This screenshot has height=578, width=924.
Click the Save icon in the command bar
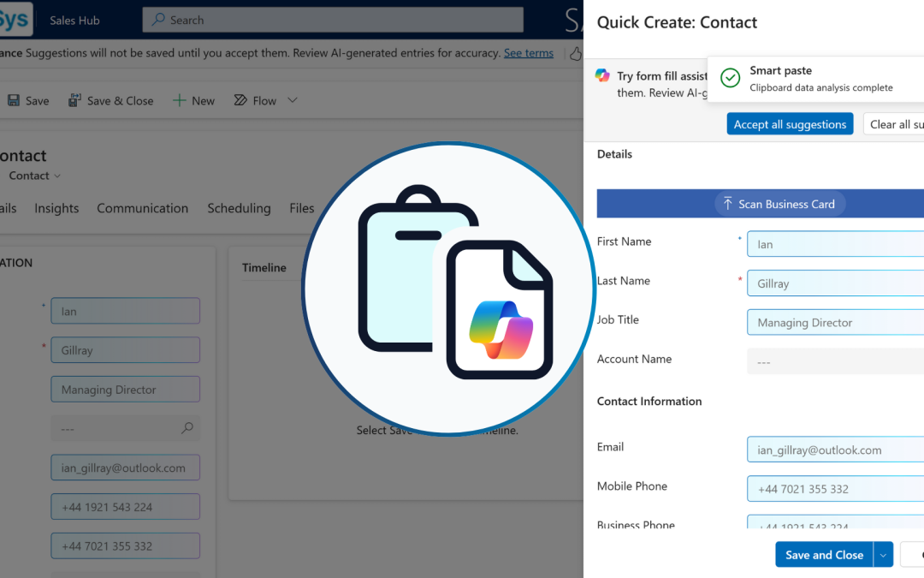[14, 100]
